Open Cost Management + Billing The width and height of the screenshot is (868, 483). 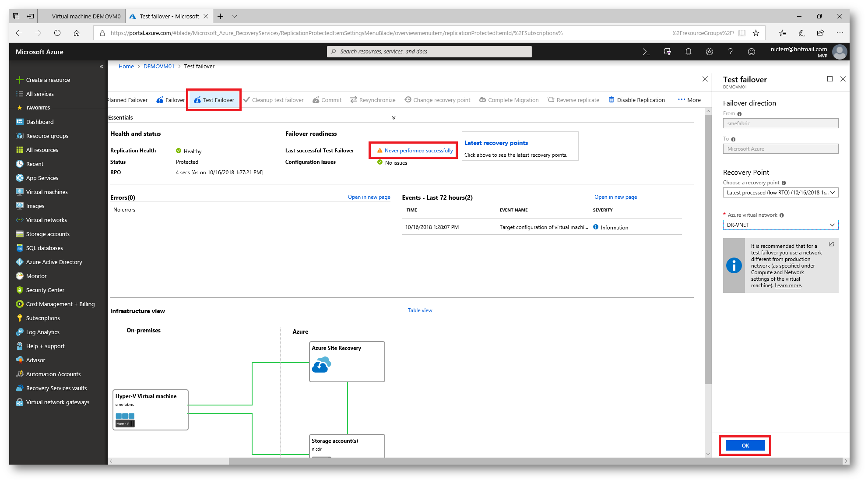click(x=60, y=304)
